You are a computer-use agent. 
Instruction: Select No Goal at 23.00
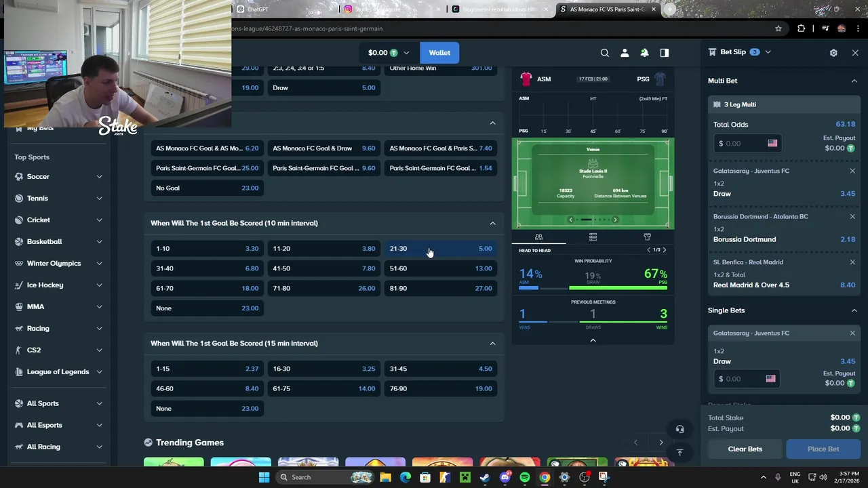pos(207,188)
